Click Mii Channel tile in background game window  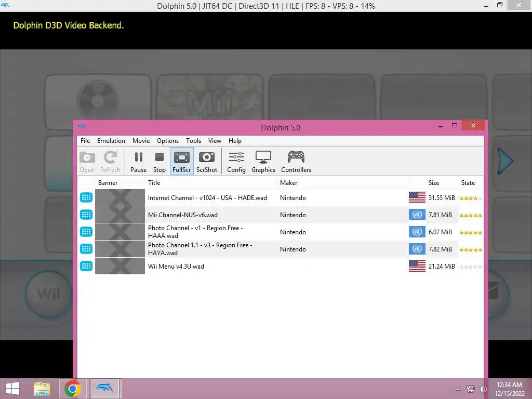pos(210,97)
